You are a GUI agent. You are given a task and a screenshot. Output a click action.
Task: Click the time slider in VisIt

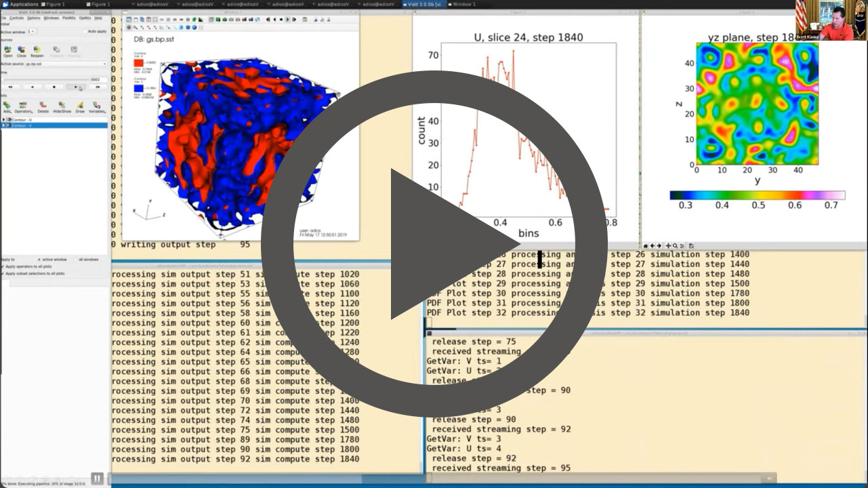coord(44,79)
